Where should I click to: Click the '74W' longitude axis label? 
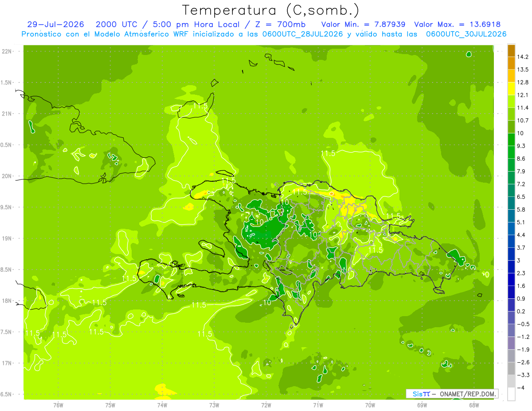(x=162, y=405)
